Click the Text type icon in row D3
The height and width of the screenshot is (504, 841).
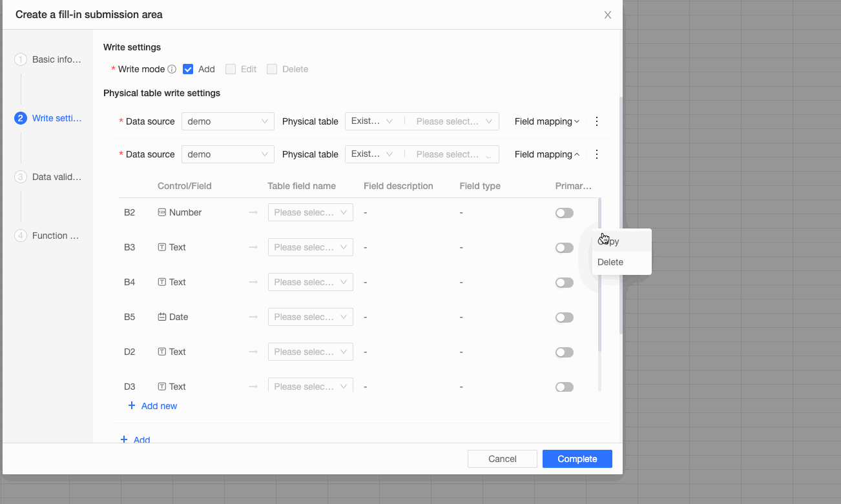[x=162, y=387]
